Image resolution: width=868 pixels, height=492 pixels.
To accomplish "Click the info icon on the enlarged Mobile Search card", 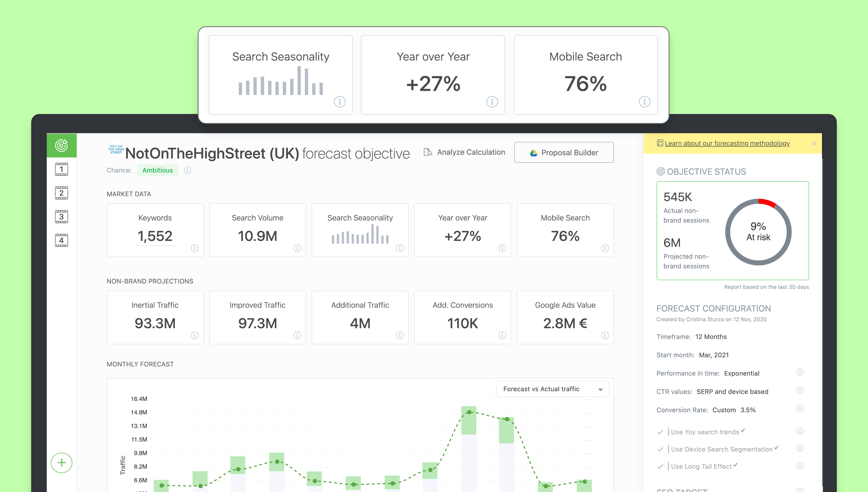I will coord(644,101).
